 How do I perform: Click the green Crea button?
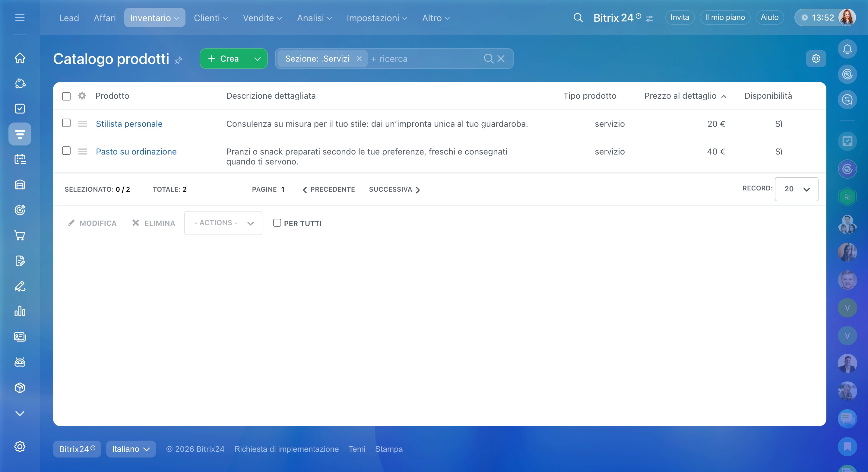click(223, 59)
